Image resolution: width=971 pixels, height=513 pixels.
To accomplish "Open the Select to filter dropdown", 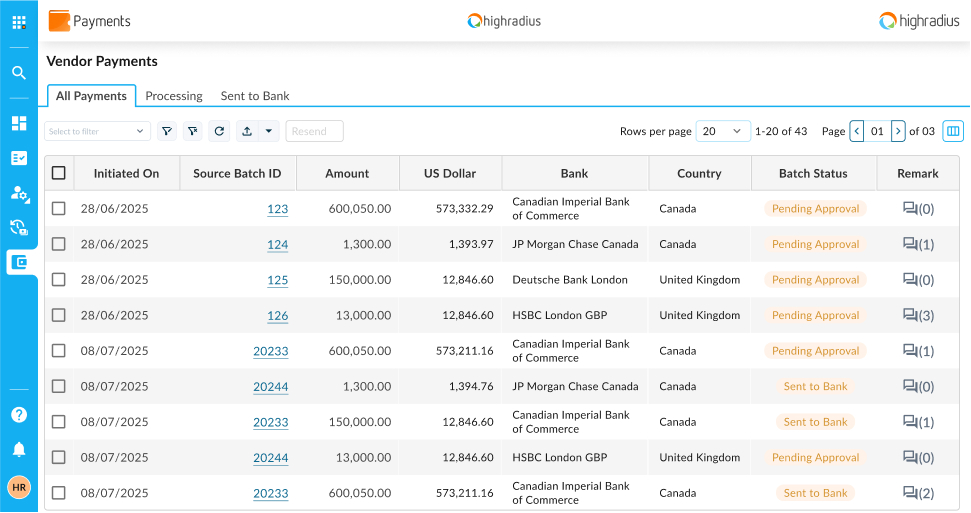I will tap(97, 131).
